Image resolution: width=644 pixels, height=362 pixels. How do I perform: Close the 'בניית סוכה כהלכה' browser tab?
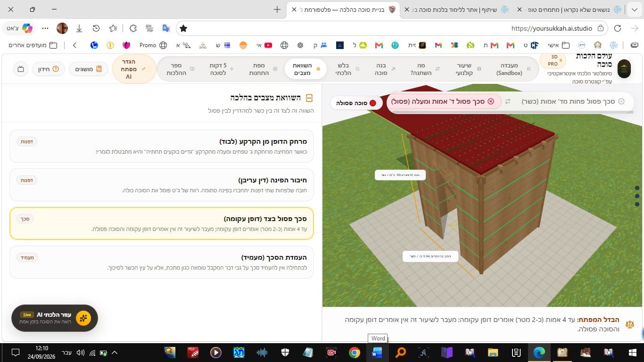tap(294, 9)
